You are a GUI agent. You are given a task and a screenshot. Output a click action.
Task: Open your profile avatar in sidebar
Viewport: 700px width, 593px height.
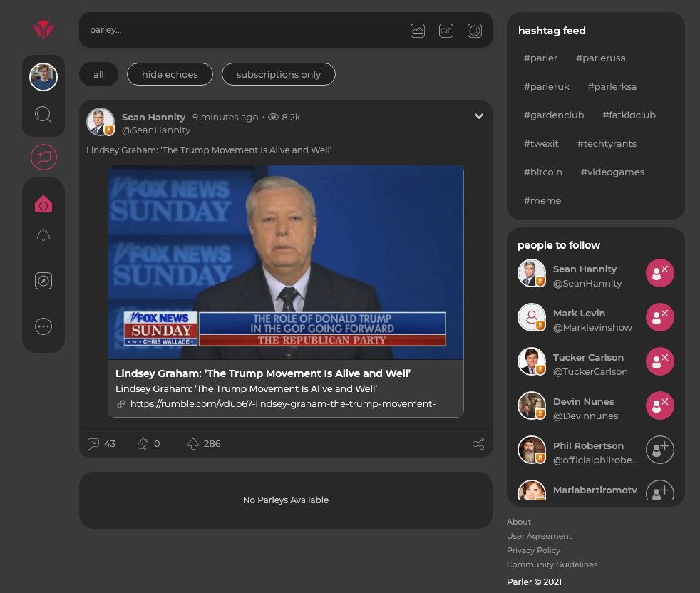point(43,77)
